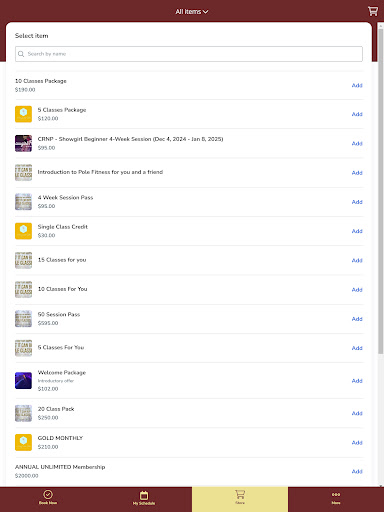Select the 'Single Class Credit' title

click(63, 227)
